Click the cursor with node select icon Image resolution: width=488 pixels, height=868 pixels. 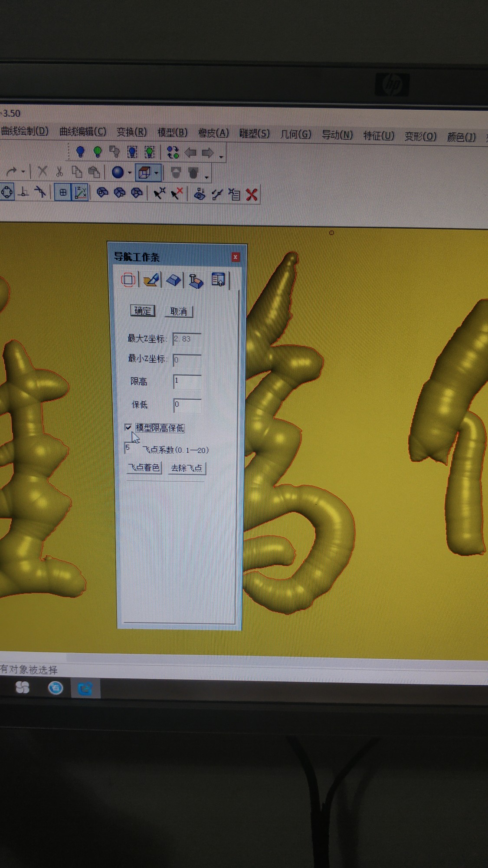pyautogui.click(x=159, y=194)
